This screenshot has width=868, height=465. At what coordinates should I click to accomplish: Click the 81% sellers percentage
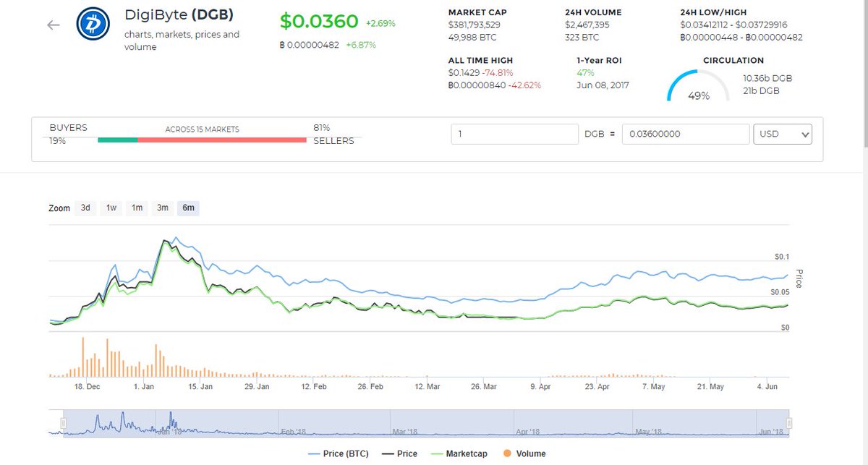tap(322, 127)
